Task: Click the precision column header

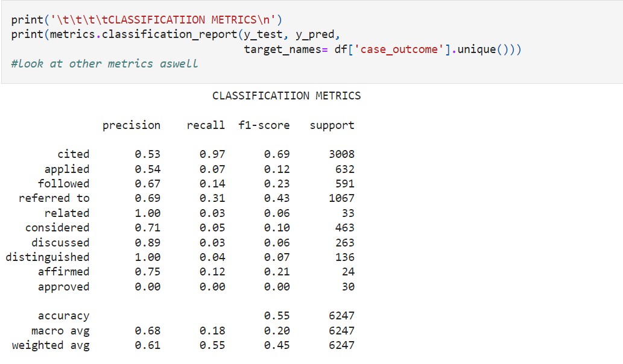Action: tap(131, 125)
